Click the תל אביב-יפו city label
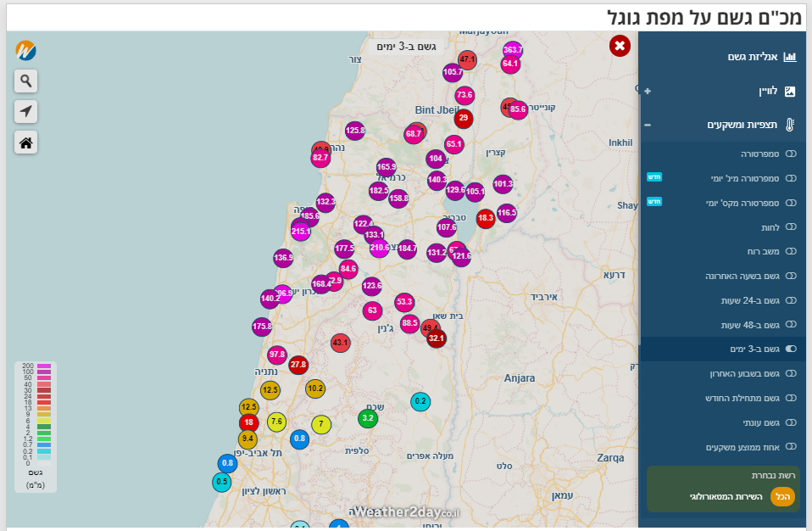Screen dimensions: 812x531 coord(258,453)
